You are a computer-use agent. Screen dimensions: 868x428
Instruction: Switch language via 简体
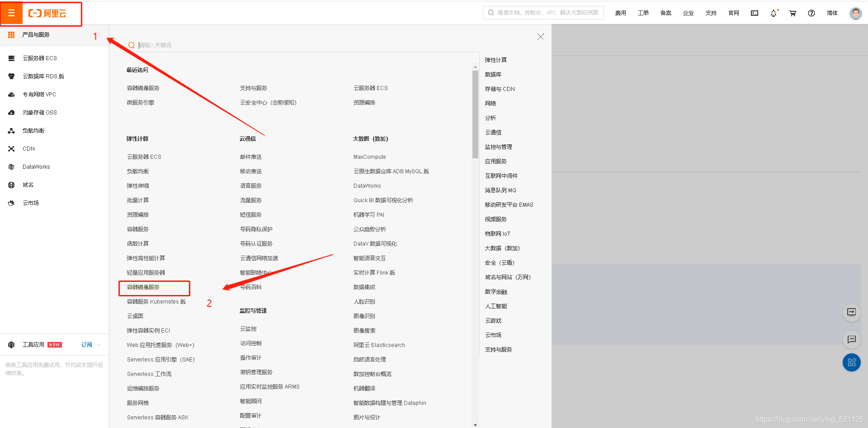pos(832,13)
